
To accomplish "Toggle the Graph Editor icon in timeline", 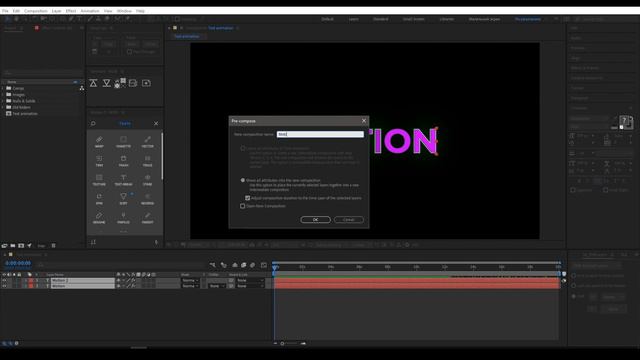I will point(264,265).
